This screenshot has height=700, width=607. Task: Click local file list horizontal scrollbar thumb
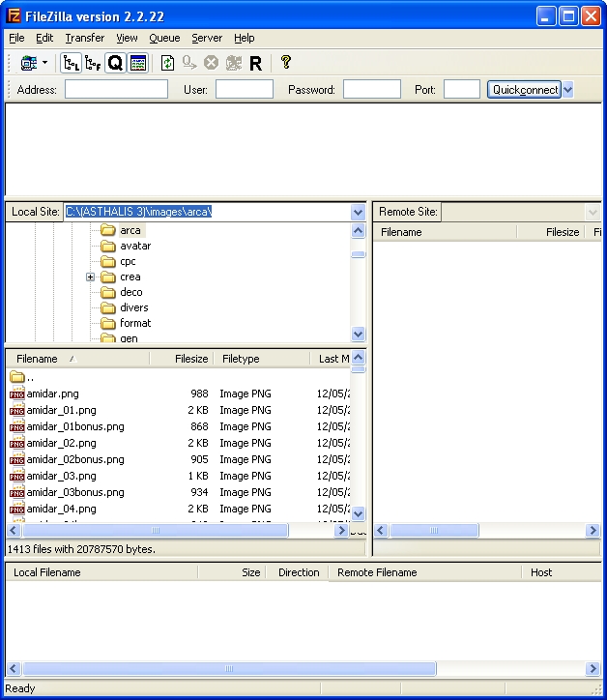coord(156,531)
